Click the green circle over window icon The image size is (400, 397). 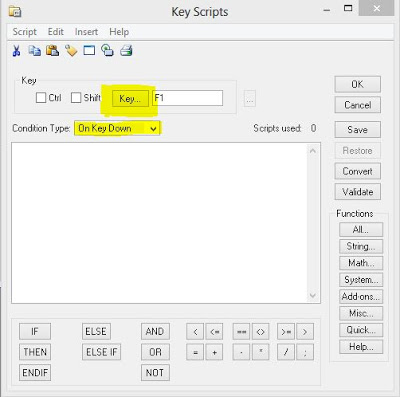point(107,51)
